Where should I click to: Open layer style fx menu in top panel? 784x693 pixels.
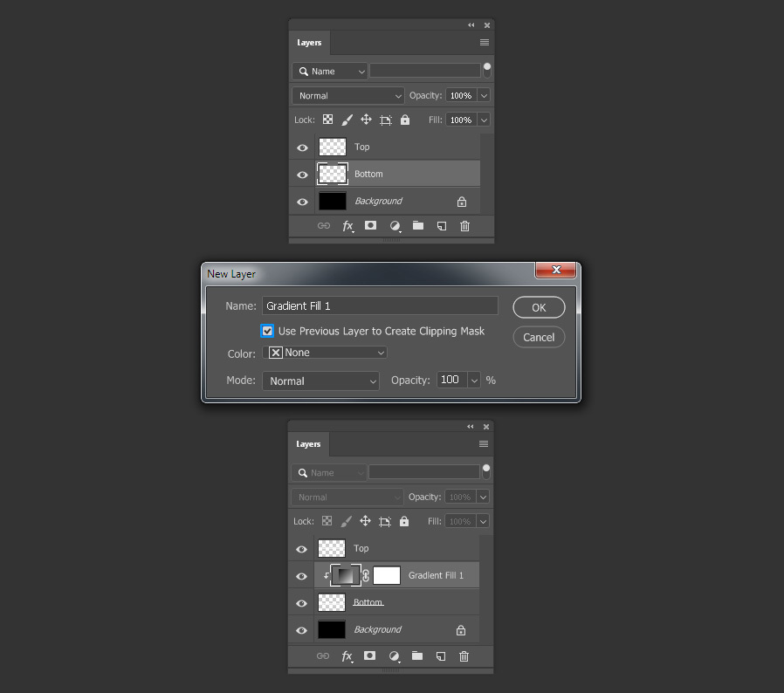(x=348, y=226)
